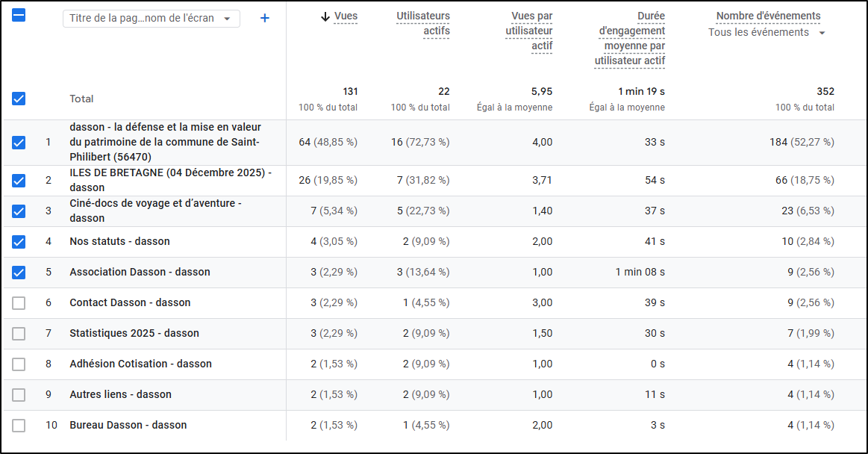Click the plus icon to add dimension

point(264,18)
